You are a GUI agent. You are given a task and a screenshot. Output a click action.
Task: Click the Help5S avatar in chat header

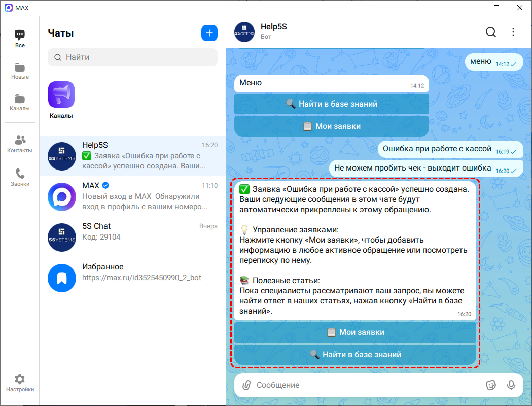(x=244, y=32)
